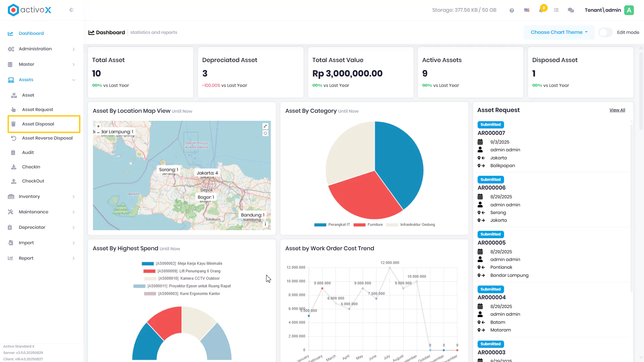
Task: Expand the Administration menu chevron
Action: [73, 49]
